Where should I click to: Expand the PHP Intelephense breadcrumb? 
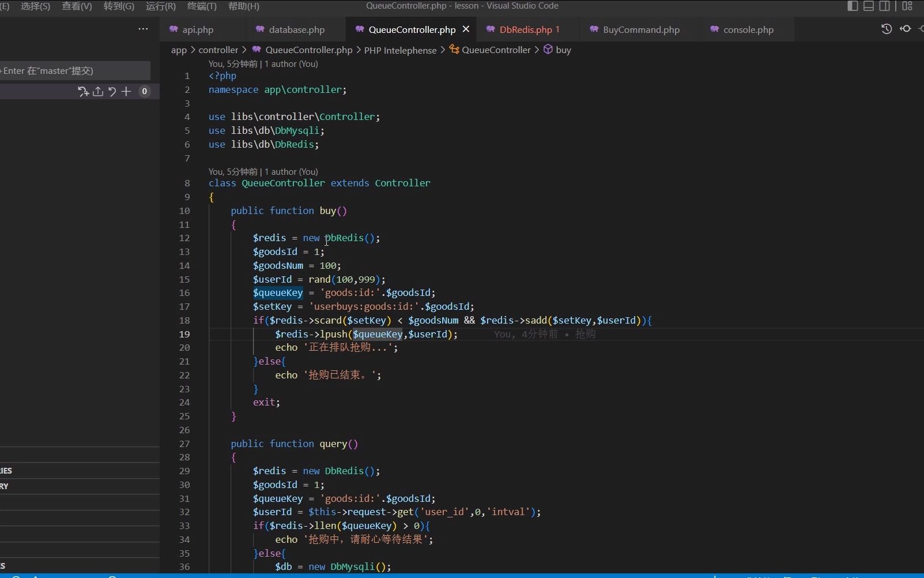(x=400, y=50)
